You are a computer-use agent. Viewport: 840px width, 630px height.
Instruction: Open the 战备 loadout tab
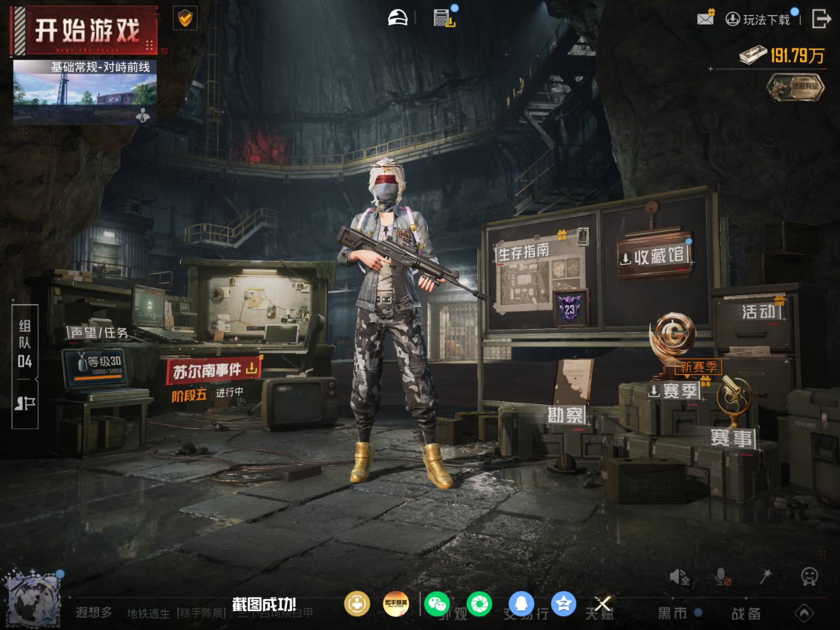pyautogui.click(x=746, y=613)
